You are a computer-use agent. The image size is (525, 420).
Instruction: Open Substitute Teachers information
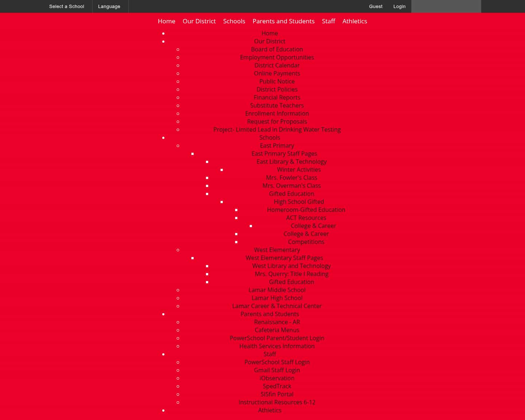click(277, 105)
